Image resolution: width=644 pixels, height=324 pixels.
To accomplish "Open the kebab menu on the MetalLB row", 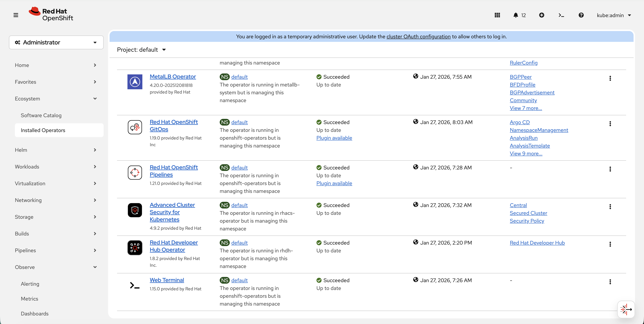I will tap(610, 79).
